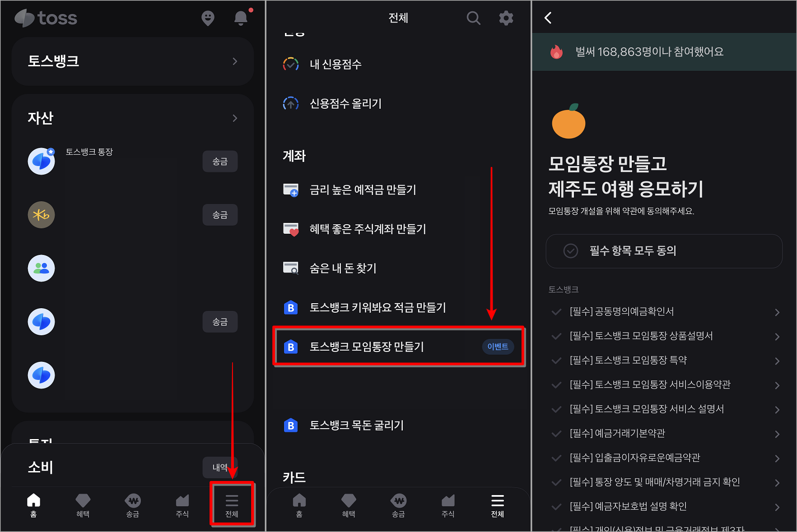The image size is (797, 532).
Task: Tap the 내역 button in the 소비 section
Action: [x=220, y=467]
